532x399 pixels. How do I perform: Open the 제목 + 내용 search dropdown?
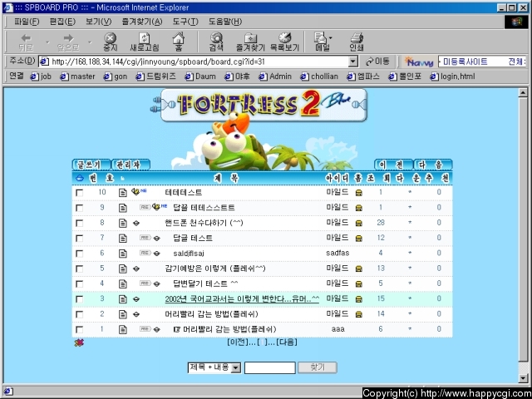tap(214, 367)
